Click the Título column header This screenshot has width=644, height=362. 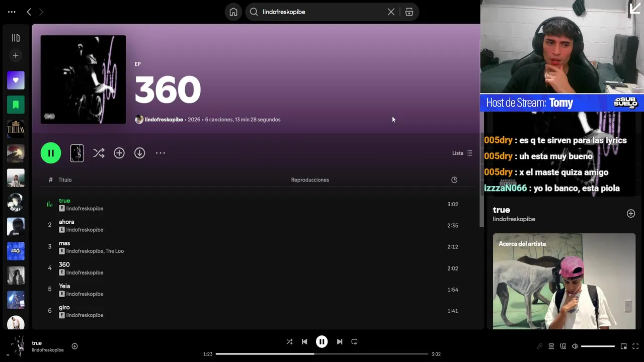click(65, 180)
